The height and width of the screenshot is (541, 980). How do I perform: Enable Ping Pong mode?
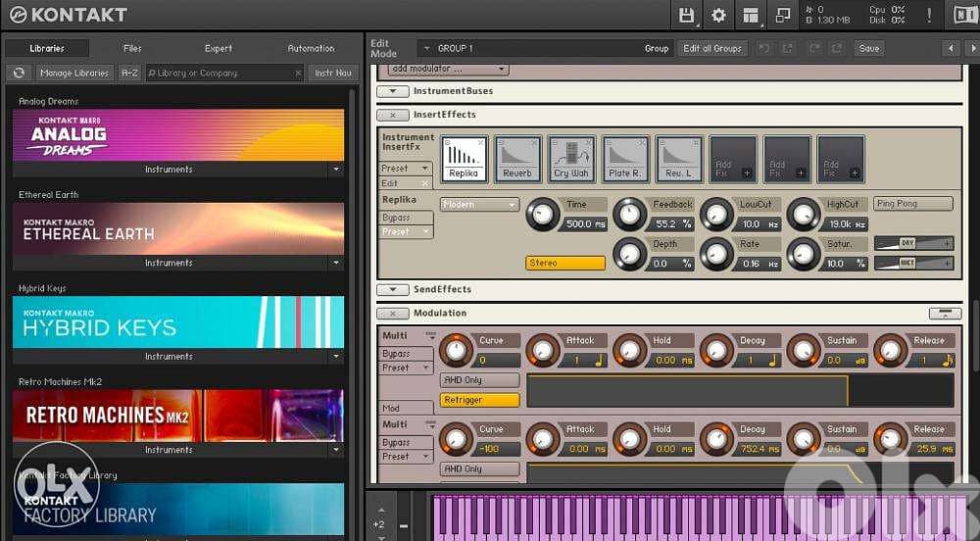click(913, 204)
